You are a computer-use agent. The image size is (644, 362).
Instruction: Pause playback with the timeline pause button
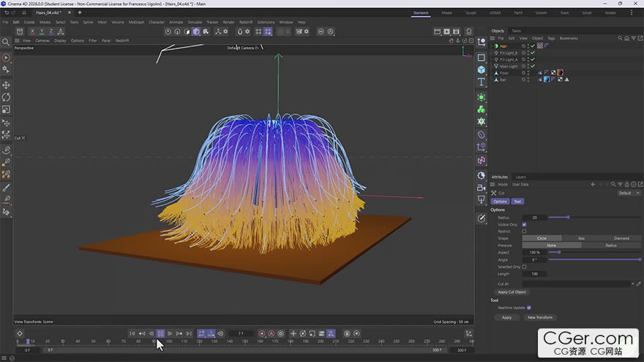pyautogui.click(x=160, y=333)
